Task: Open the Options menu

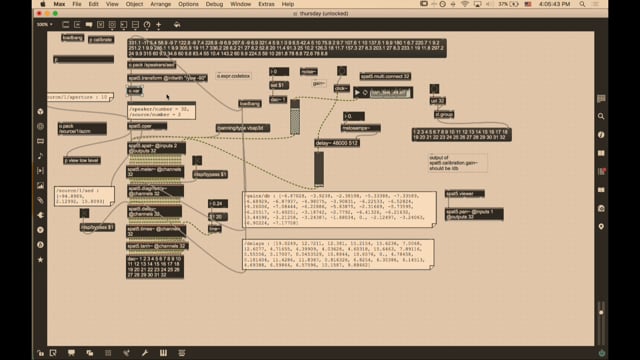Action: coord(188,4)
